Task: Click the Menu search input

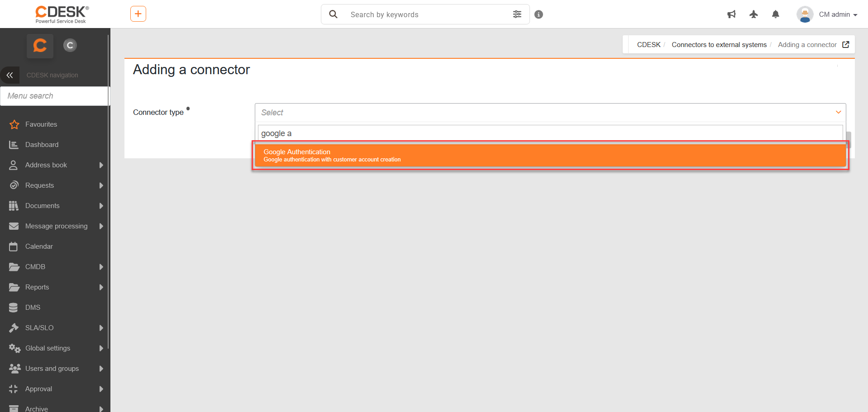Action: [54, 96]
